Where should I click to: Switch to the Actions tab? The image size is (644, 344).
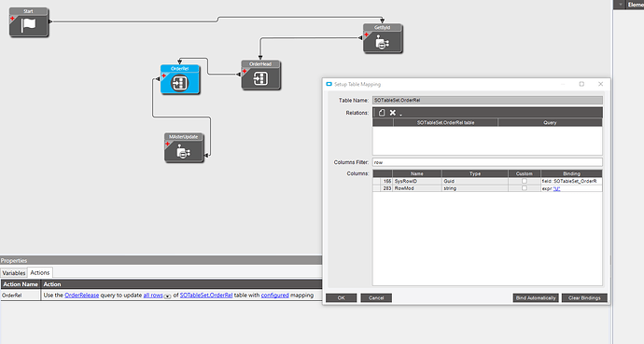(40, 272)
